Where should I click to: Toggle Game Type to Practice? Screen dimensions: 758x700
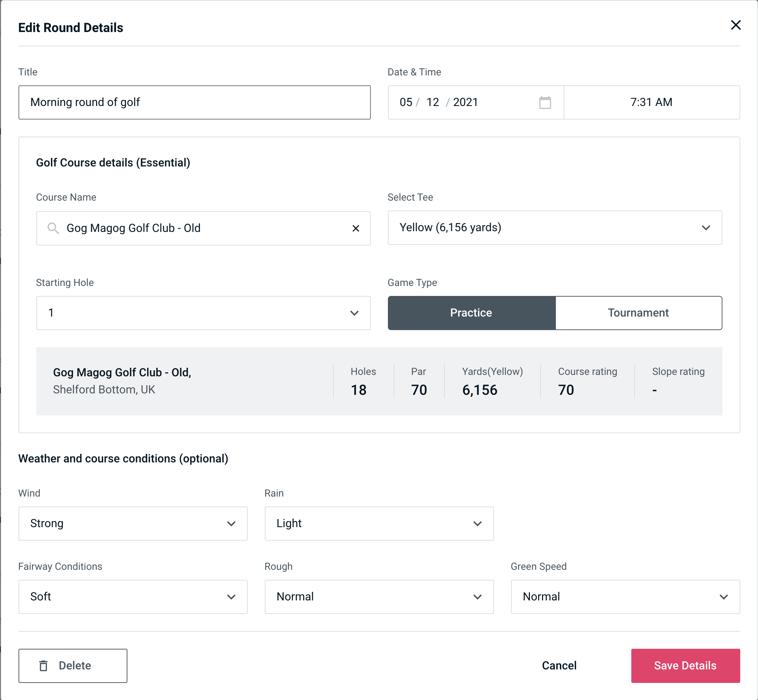tap(471, 313)
